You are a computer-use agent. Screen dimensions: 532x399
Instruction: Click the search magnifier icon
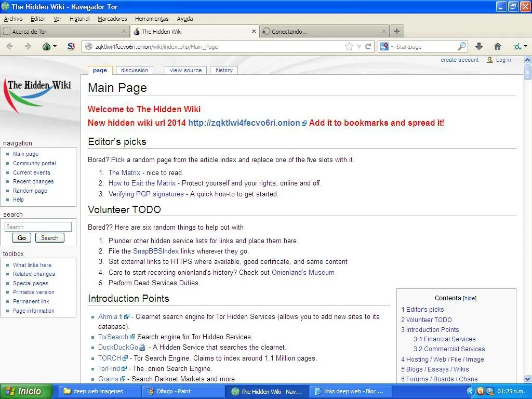click(x=462, y=46)
